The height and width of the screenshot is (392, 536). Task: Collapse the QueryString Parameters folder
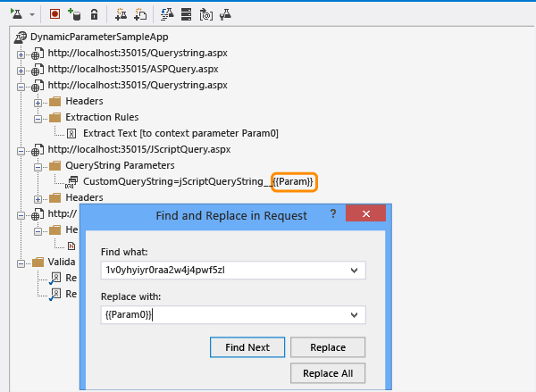38,167
